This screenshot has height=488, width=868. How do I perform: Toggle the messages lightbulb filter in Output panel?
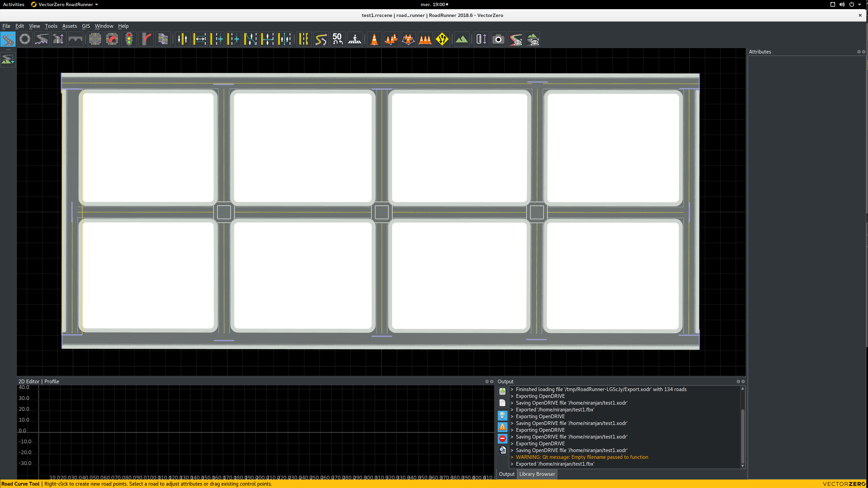coord(502,415)
